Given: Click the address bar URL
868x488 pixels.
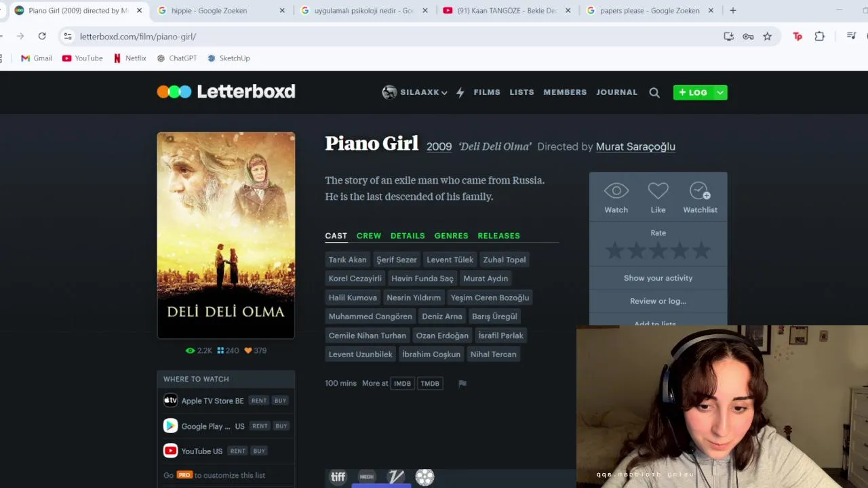Looking at the screenshot, I should (138, 37).
